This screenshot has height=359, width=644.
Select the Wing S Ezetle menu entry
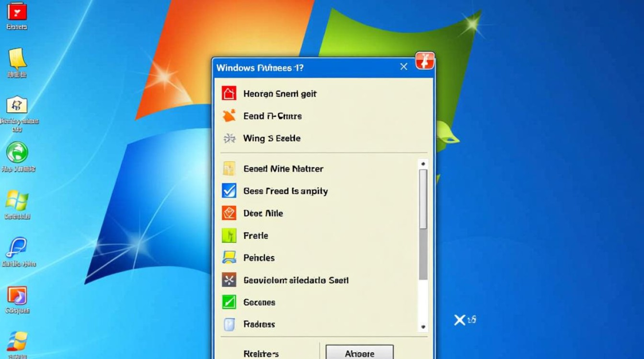pos(272,138)
